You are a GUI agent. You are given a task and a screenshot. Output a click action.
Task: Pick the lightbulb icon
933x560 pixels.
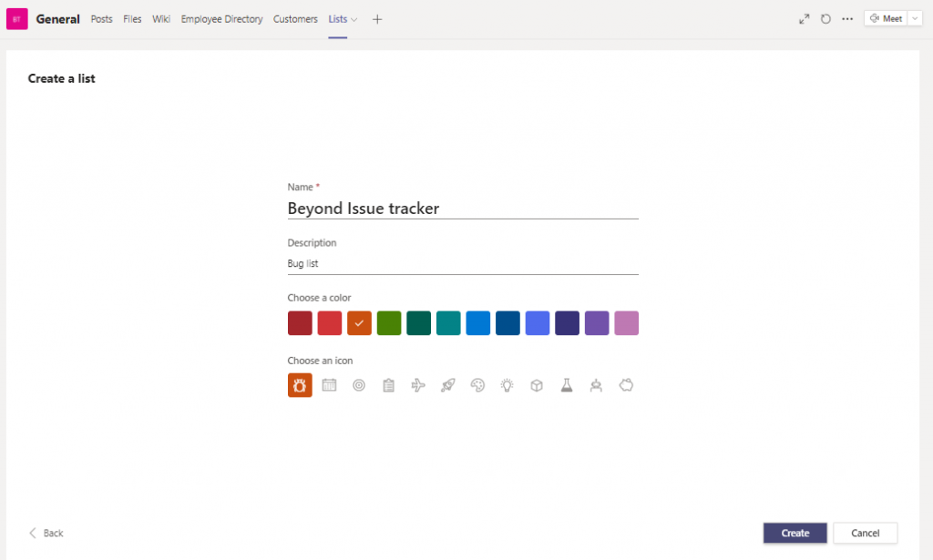(507, 385)
